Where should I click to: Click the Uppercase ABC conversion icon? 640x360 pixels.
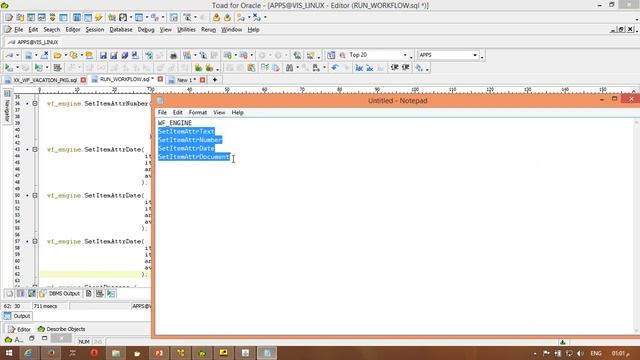pyautogui.click(x=359, y=68)
